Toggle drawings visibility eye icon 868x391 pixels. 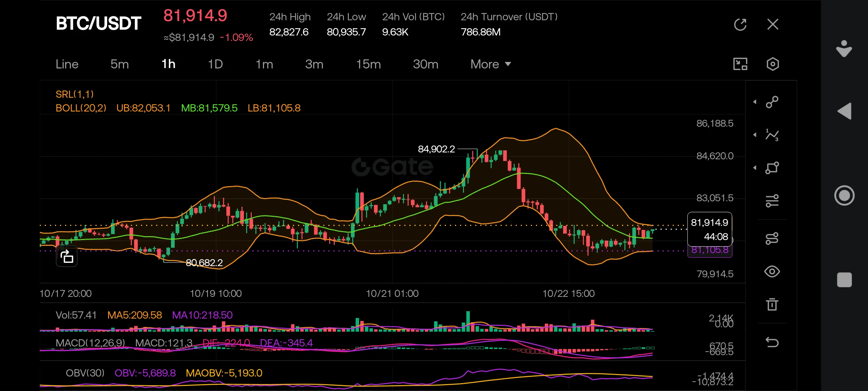pyautogui.click(x=772, y=272)
